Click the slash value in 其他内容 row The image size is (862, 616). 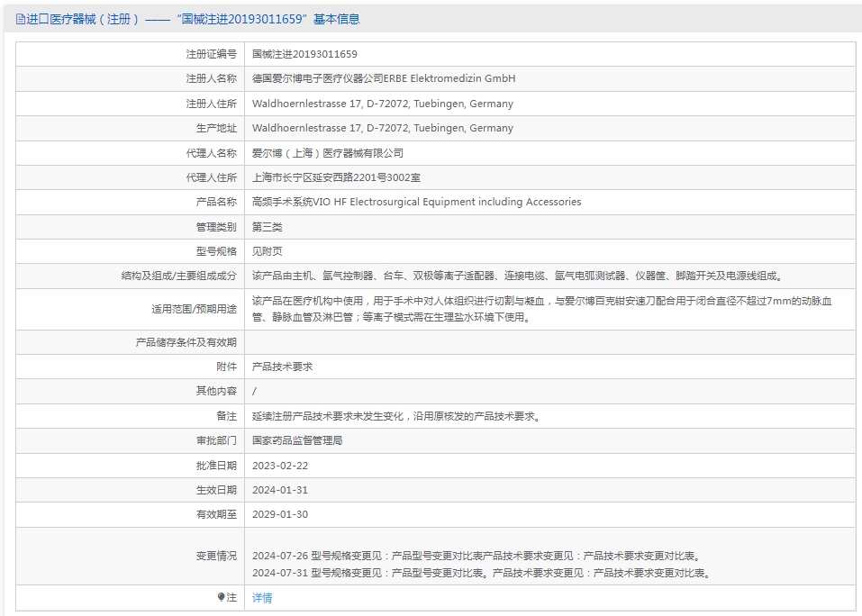(x=254, y=391)
